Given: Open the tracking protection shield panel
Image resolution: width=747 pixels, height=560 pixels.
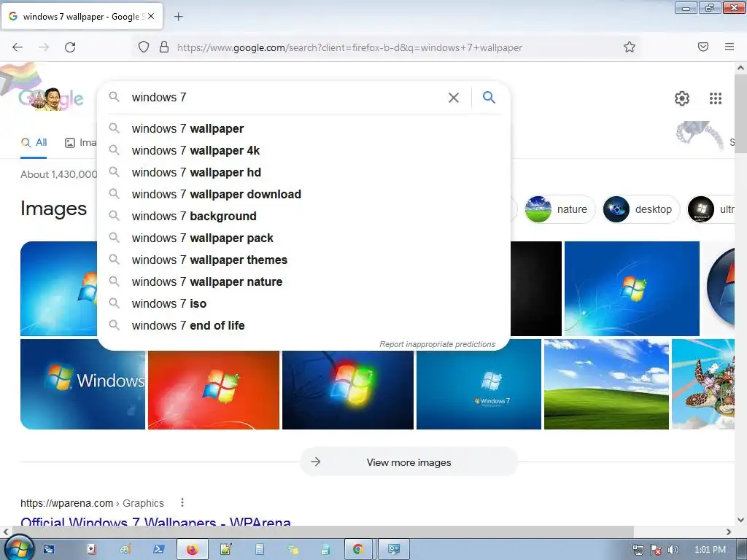Looking at the screenshot, I should [144, 47].
